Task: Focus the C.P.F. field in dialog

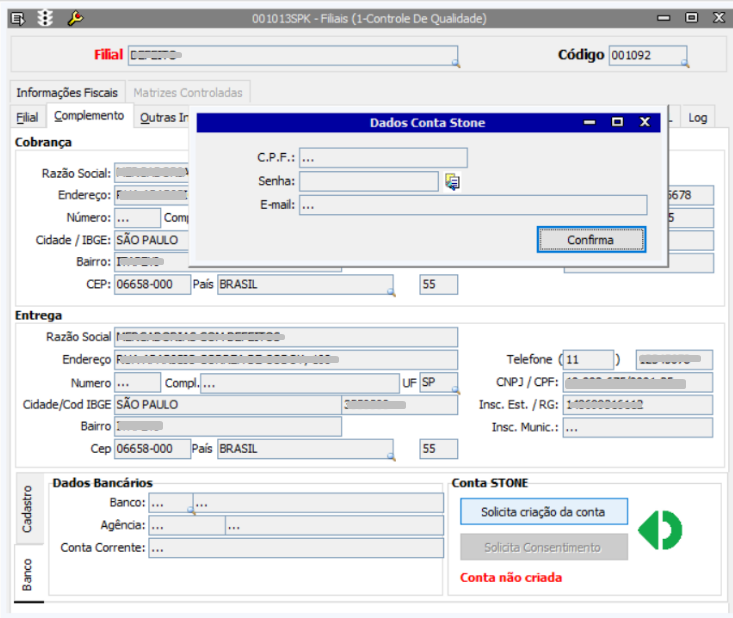Action: pyautogui.click(x=383, y=158)
